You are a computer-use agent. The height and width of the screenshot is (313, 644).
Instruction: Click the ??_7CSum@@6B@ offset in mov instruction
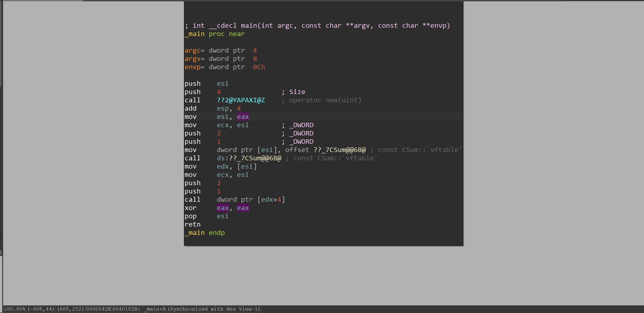point(340,150)
